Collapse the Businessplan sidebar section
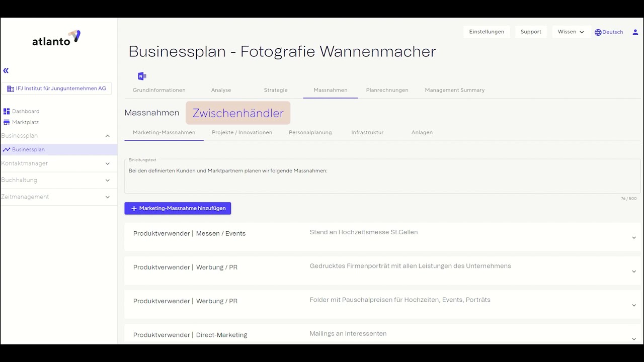Image resolution: width=644 pixels, height=362 pixels. tap(107, 135)
